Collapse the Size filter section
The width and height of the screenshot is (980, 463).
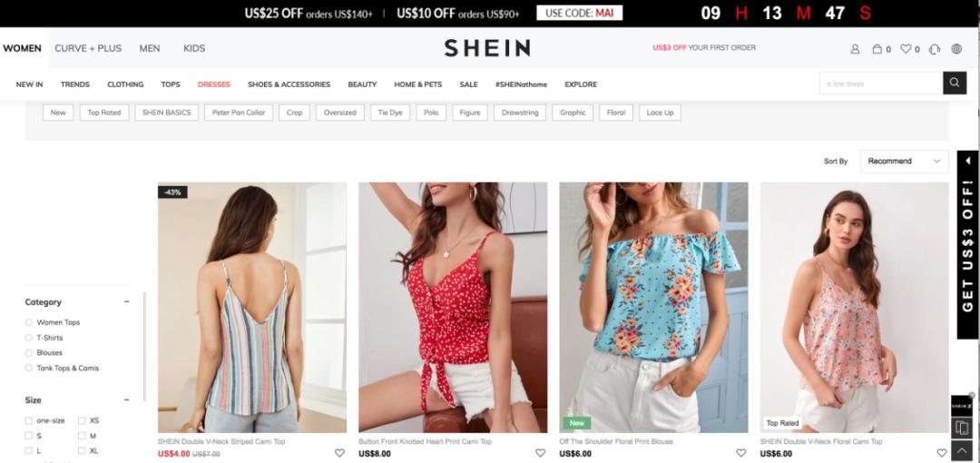(126, 399)
